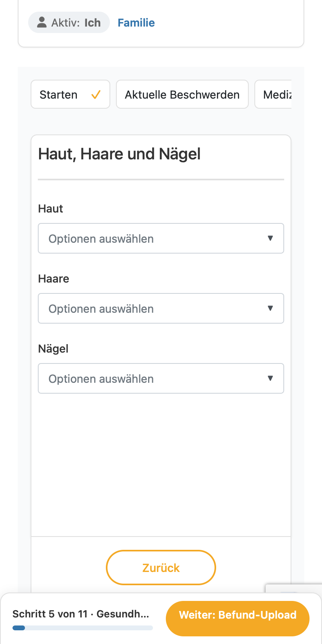The width and height of the screenshot is (322, 644).
Task: Go back with the Zurück button
Action: (x=161, y=568)
